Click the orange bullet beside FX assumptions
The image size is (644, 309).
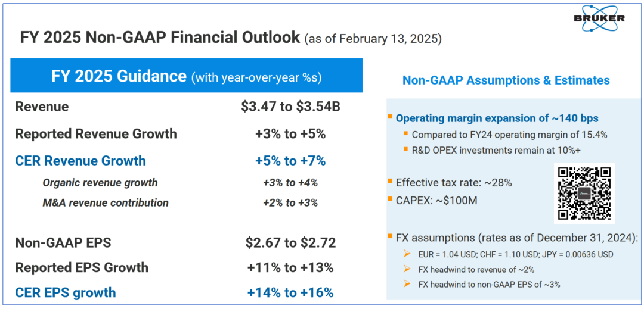click(390, 237)
